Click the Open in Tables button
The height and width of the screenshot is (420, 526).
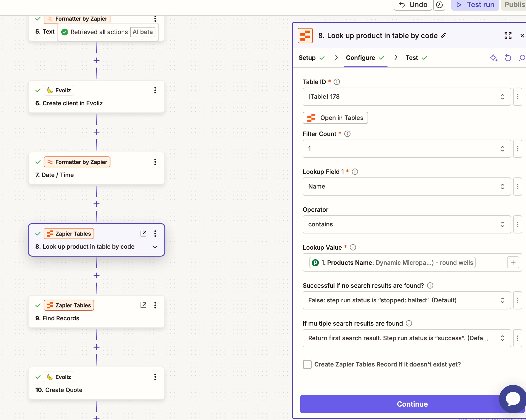pyautogui.click(x=335, y=118)
